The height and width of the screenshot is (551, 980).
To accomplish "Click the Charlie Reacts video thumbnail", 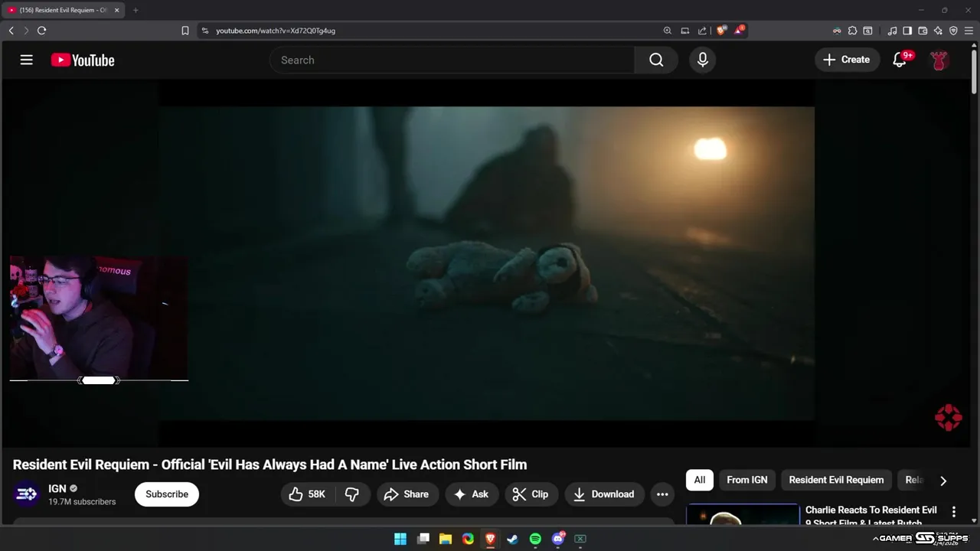I will [x=743, y=516].
